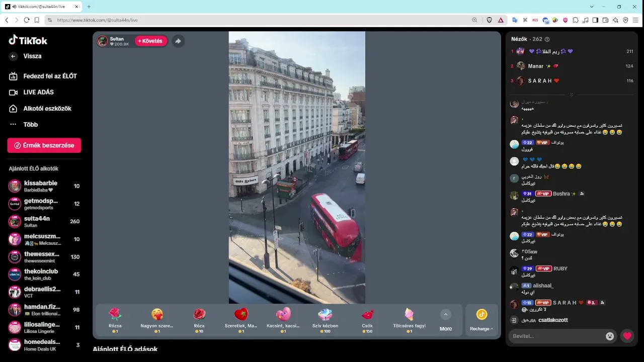The image size is (644, 362).
Task: Click Sultan's profile avatar
Action: pos(103,41)
